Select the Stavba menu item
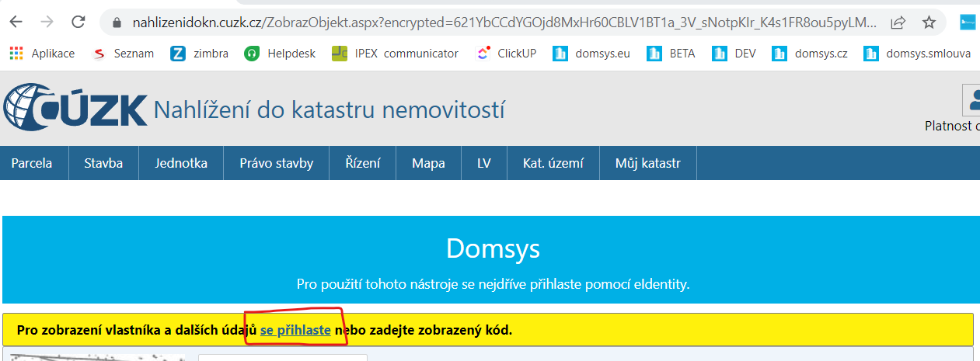This screenshot has height=361, width=980. [103, 163]
